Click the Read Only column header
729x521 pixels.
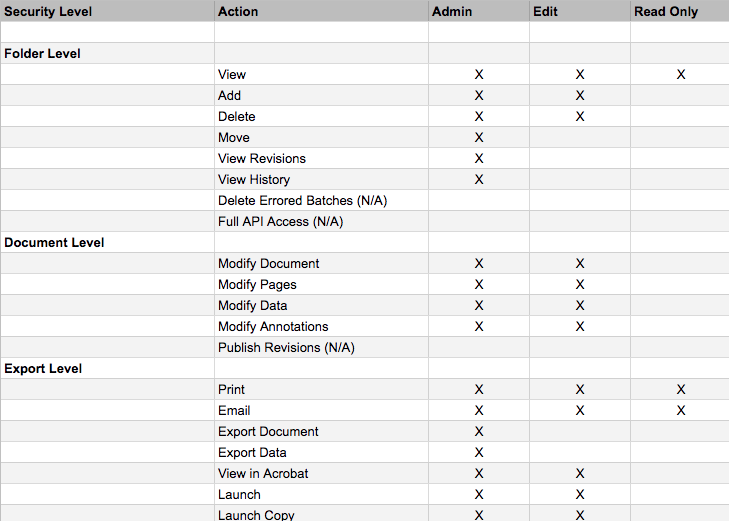pyautogui.click(x=666, y=12)
